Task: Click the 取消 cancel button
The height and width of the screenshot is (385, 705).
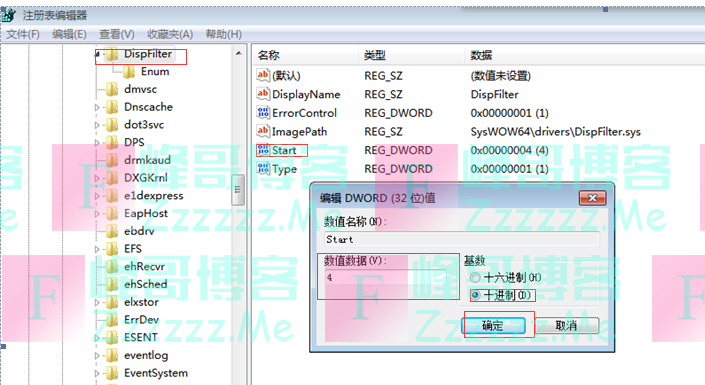Action: (567, 326)
